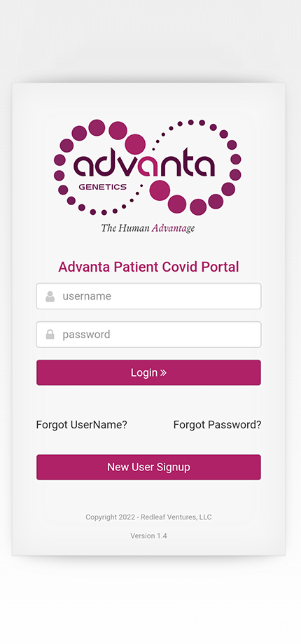This screenshot has height=644, width=301.
Task: Click the Advanta Patient Covid Portal heading
Action: pos(148,267)
